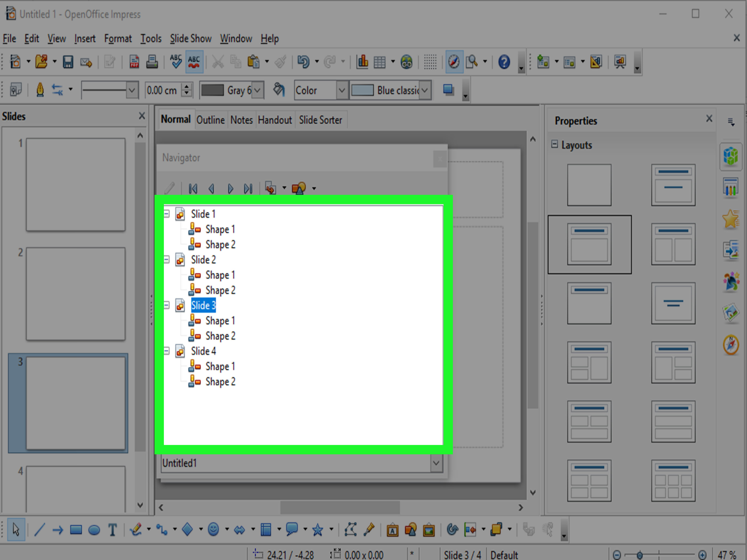Open the Slide Show menu
This screenshot has width=747, height=560.
(x=191, y=38)
